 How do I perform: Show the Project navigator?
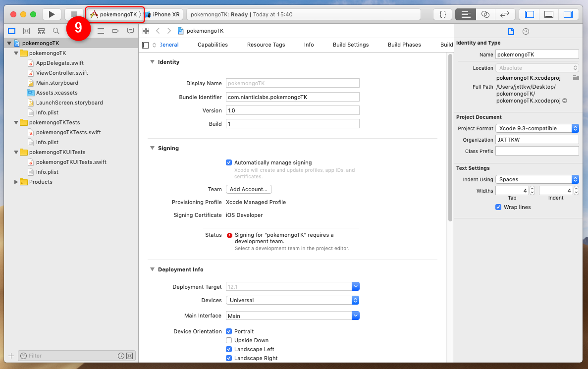click(11, 31)
